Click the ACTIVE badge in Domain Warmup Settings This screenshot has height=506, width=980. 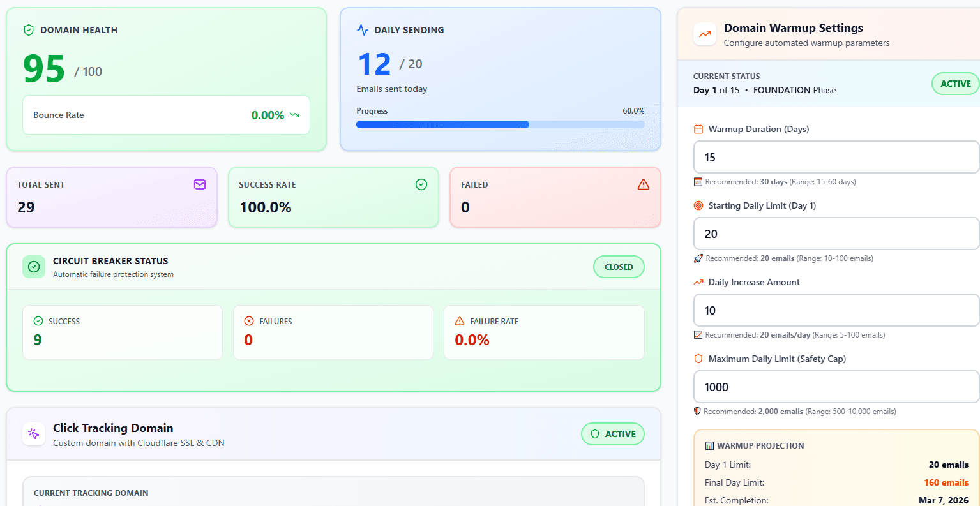pyautogui.click(x=955, y=84)
